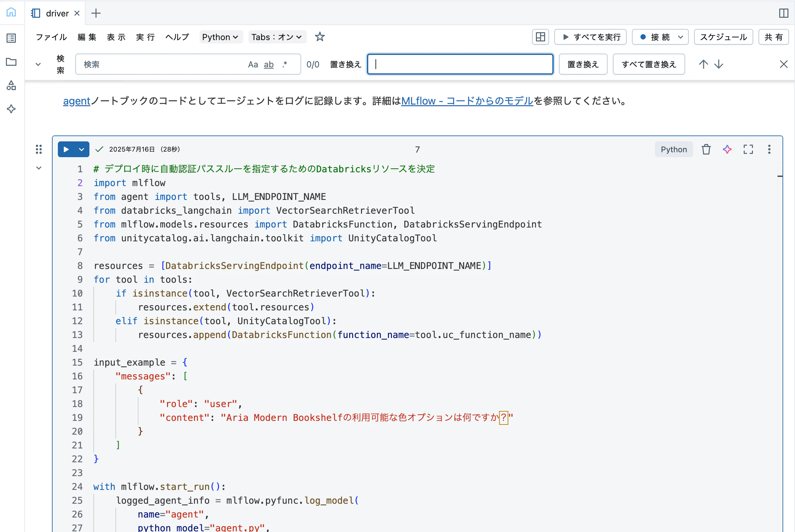Image resolution: width=795 pixels, height=532 pixels.
Task: Close the find and replace bar
Action: tap(783, 64)
